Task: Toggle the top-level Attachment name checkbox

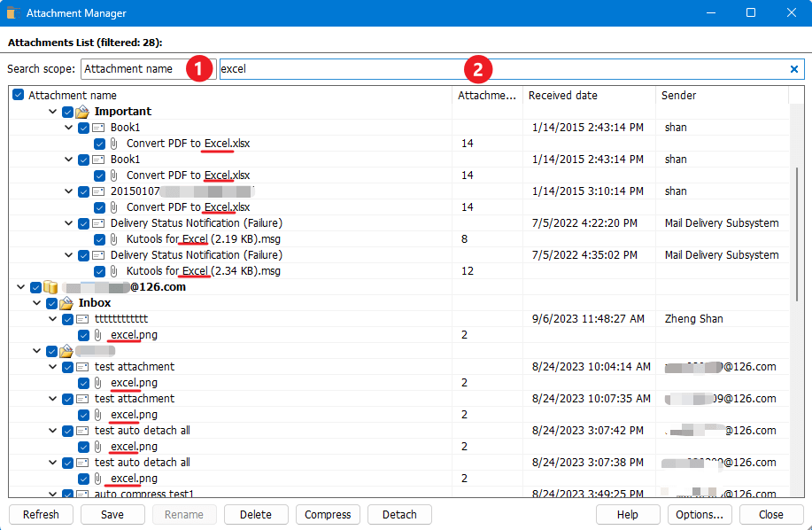Action: click(x=18, y=94)
